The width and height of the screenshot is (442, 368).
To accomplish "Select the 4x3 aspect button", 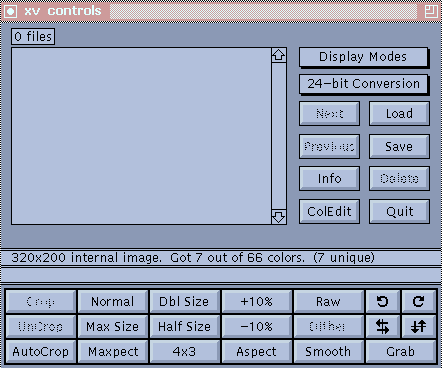I will click(184, 351).
